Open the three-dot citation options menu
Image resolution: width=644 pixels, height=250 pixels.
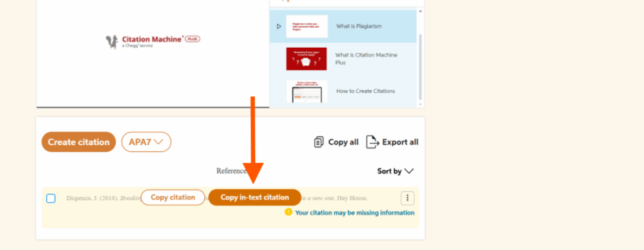tap(408, 198)
